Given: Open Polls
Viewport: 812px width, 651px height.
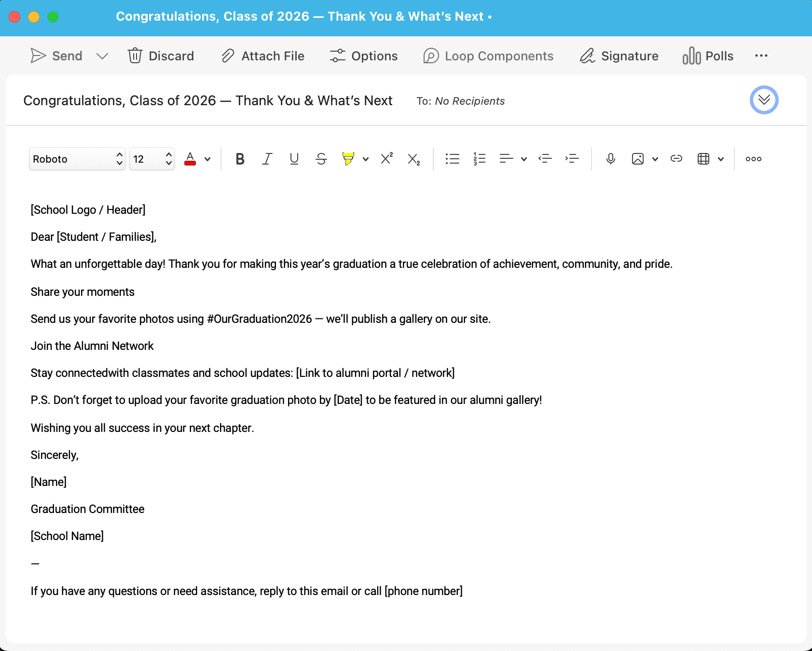Looking at the screenshot, I should point(708,56).
